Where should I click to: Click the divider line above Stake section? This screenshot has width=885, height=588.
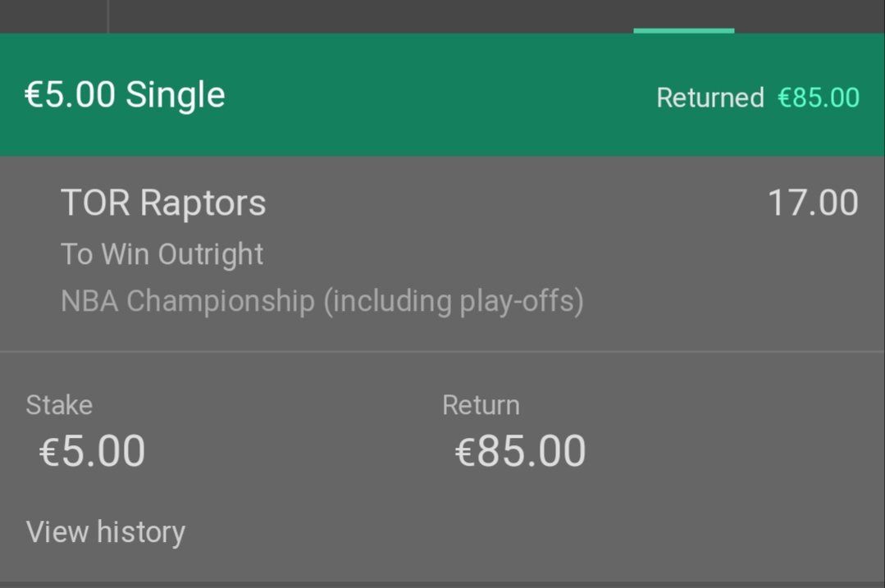pos(443,352)
